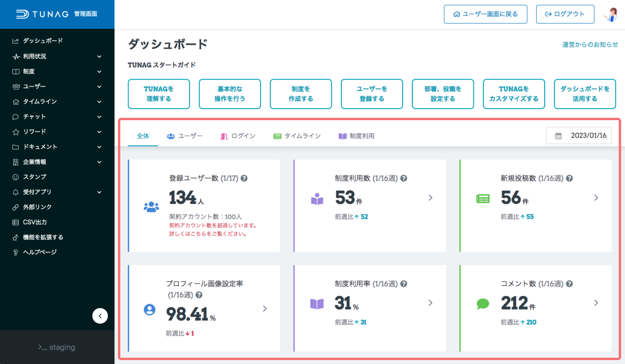Viewport: 625px width, 364px height.
Task: Click the CSV出力 table icon
Action: (x=16, y=222)
